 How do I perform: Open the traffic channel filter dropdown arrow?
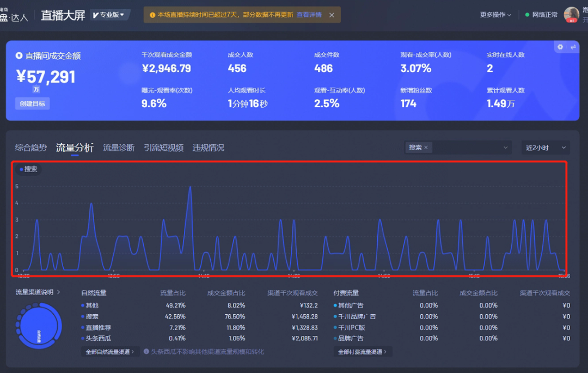click(505, 148)
